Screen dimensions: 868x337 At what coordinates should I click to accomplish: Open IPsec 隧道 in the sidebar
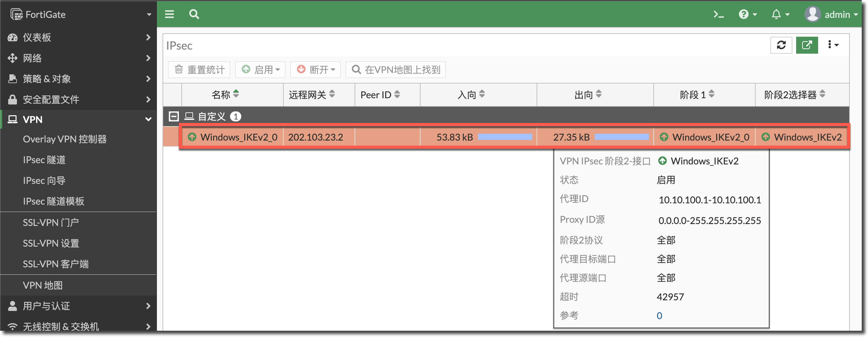(44, 160)
